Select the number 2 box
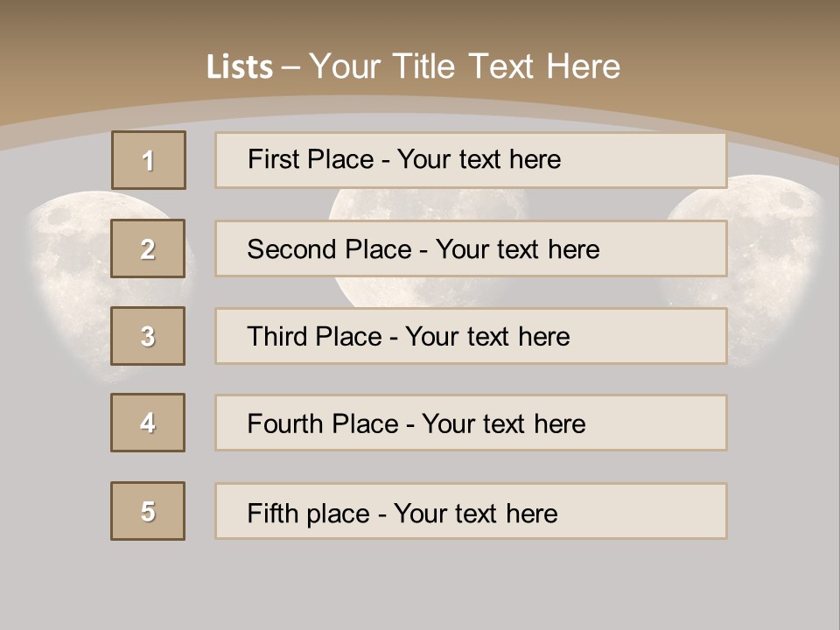This screenshot has height=630, width=840. click(x=148, y=248)
